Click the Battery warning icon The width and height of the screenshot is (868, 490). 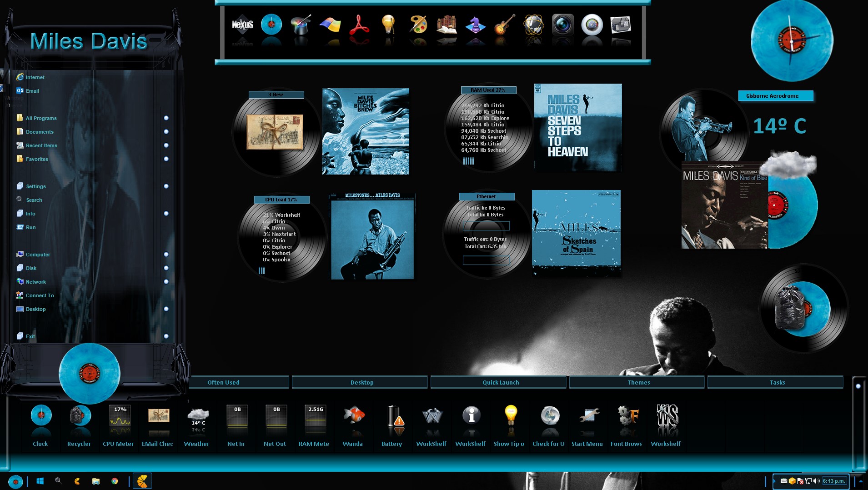(x=392, y=416)
